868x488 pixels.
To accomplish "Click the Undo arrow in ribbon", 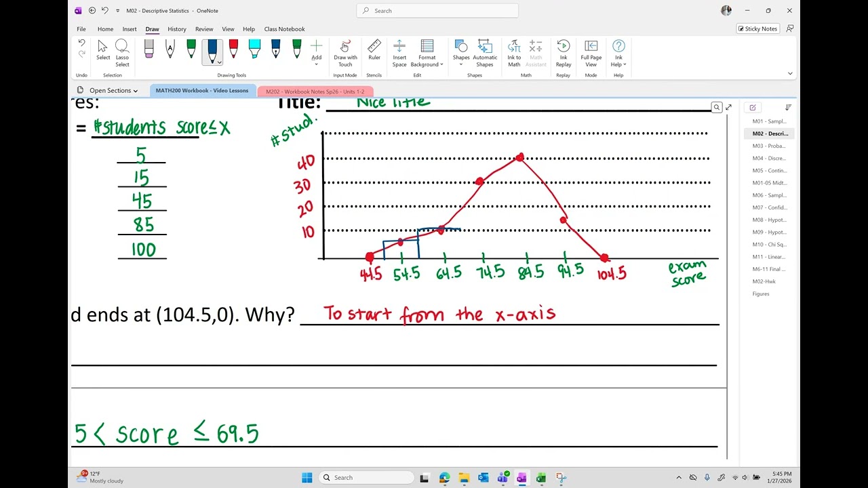I will 82,43.
